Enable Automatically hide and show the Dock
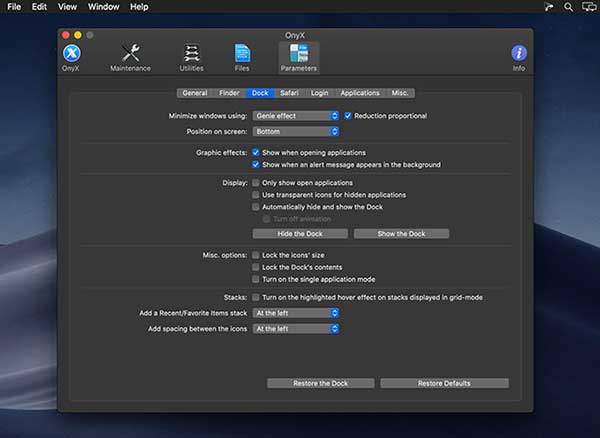Screen dimensions: 600x438 pos(256,207)
